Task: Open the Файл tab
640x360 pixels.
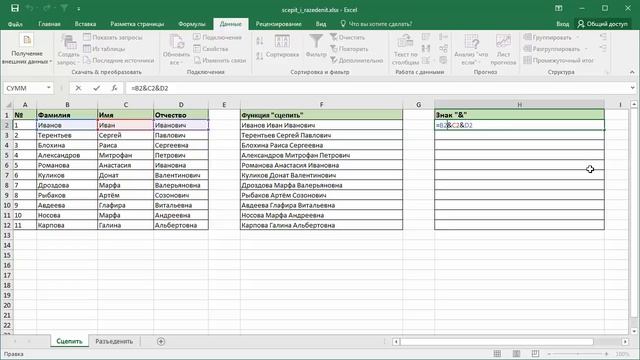Action: (x=15, y=24)
